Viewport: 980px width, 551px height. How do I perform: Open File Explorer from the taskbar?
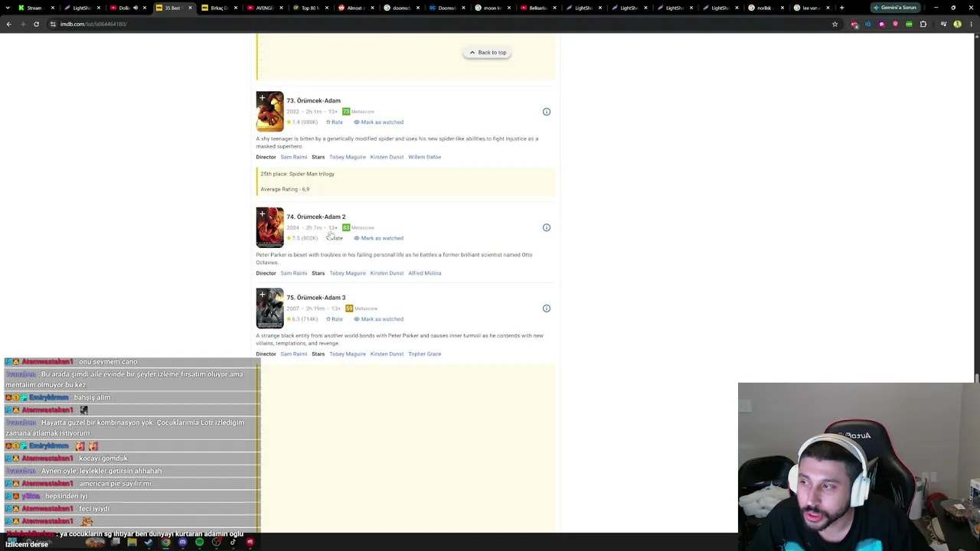pyautogui.click(x=132, y=543)
